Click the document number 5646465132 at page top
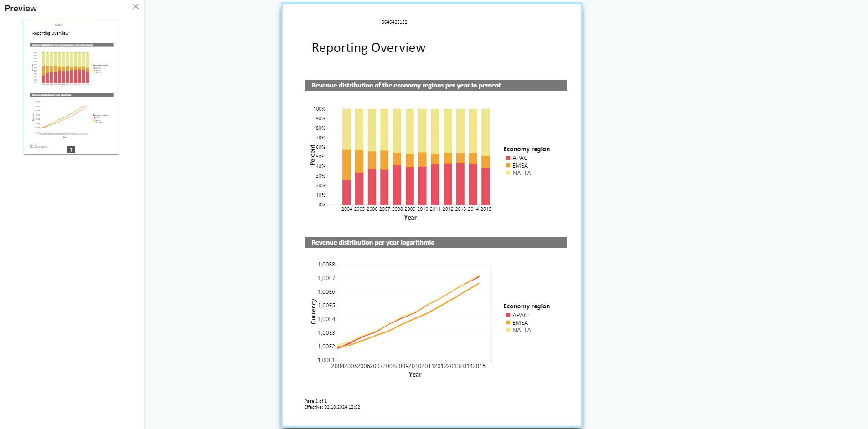This screenshot has height=429, width=868. [394, 22]
